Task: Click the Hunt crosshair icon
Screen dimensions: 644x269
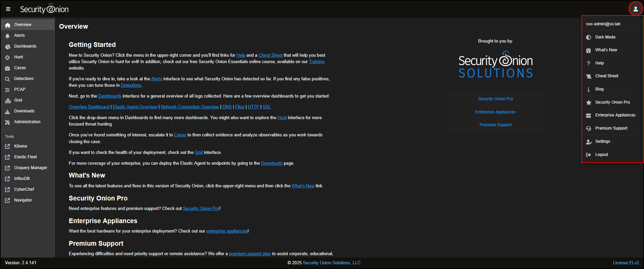Action: click(7, 57)
